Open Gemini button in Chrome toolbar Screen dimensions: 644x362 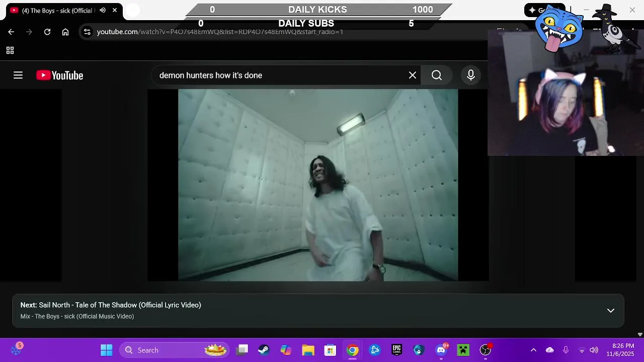point(544,10)
